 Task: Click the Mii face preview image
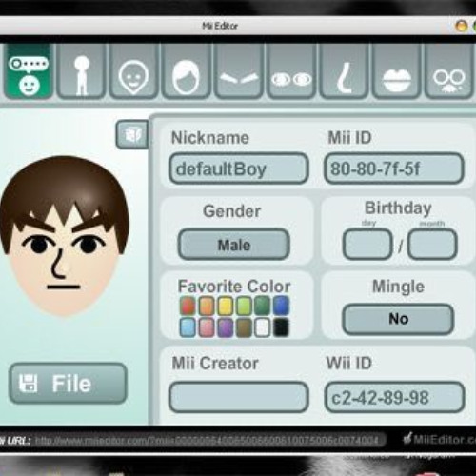(65, 235)
